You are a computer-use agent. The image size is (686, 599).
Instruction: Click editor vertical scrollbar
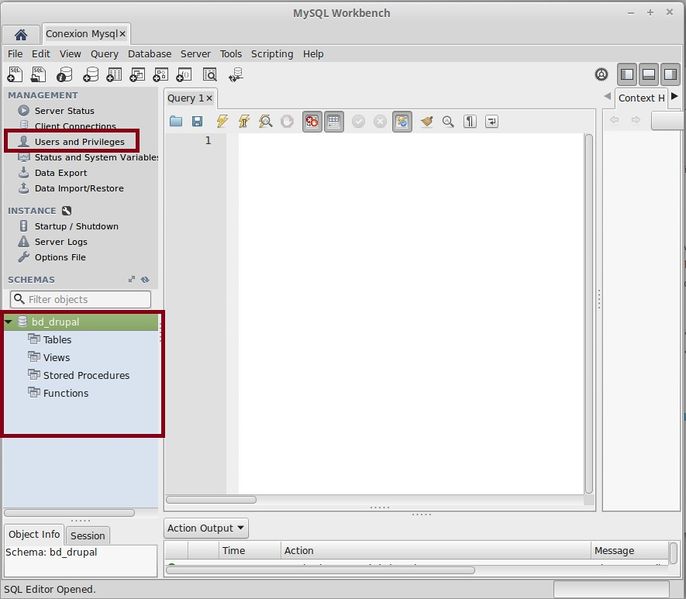589,314
